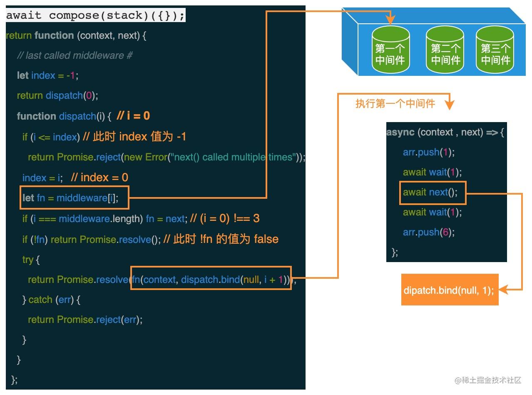The image size is (532, 395).
Task: Click the orange 'dipatch.bind(null, 1);' box
Action: pos(450,290)
